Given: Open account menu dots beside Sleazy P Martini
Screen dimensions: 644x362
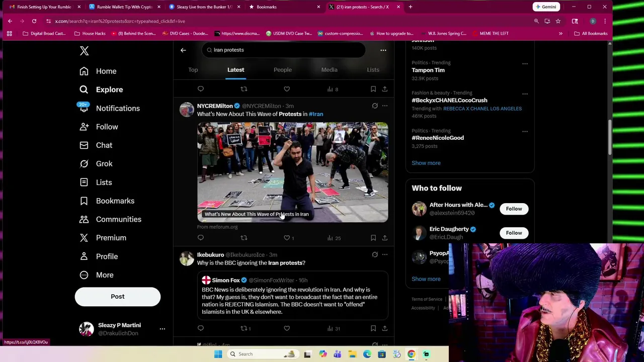Looking at the screenshot, I should [x=162, y=329].
